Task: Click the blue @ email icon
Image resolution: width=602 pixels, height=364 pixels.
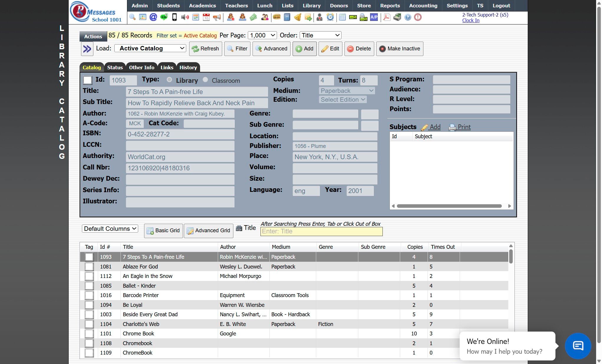Action: point(153,17)
